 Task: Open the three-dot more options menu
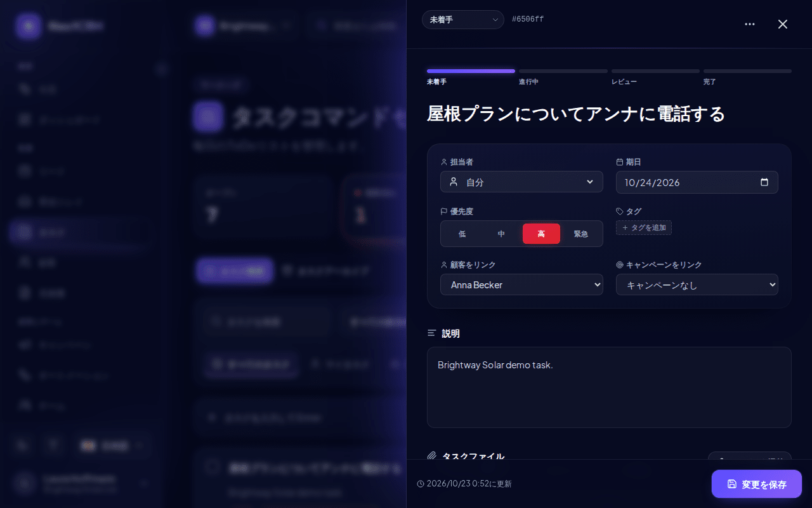(x=750, y=24)
